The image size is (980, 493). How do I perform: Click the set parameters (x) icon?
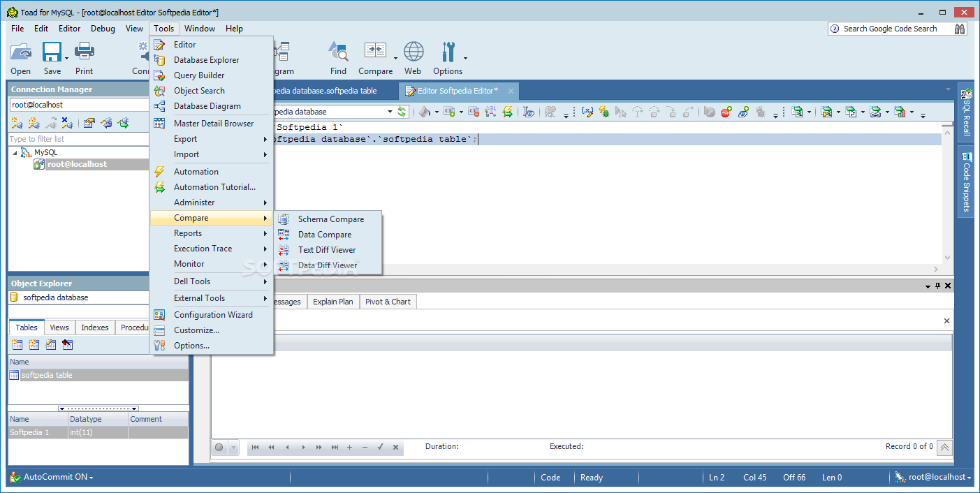tap(587, 112)
